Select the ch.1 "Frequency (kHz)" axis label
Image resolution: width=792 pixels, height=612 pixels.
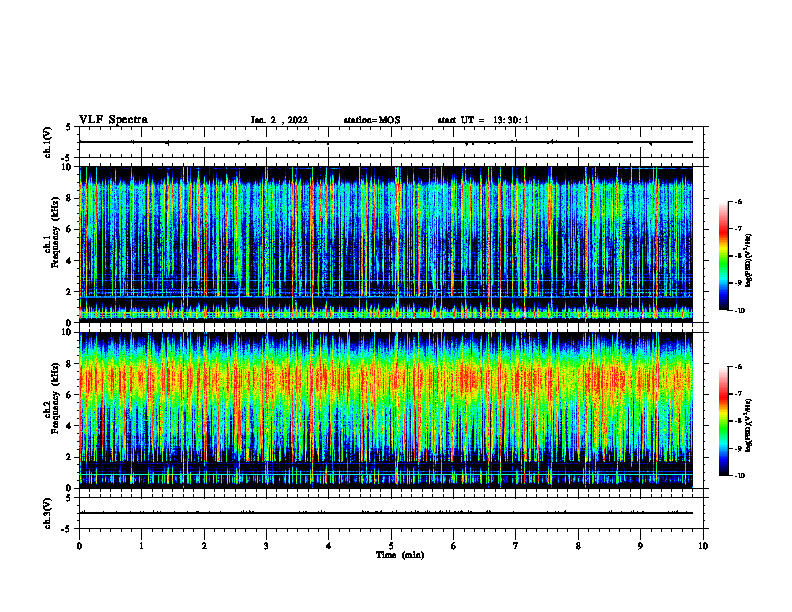pyautogui.click(x=55, y=232)
